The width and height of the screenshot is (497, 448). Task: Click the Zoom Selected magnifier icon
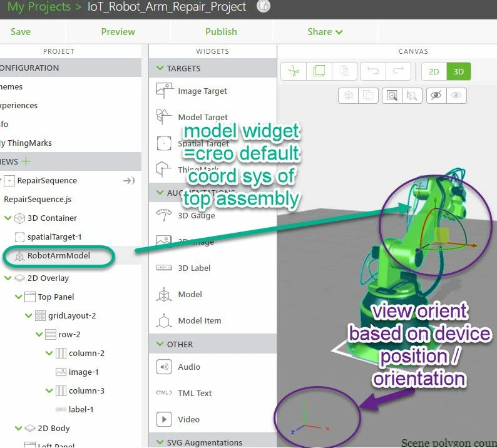[x=412, y=95]
